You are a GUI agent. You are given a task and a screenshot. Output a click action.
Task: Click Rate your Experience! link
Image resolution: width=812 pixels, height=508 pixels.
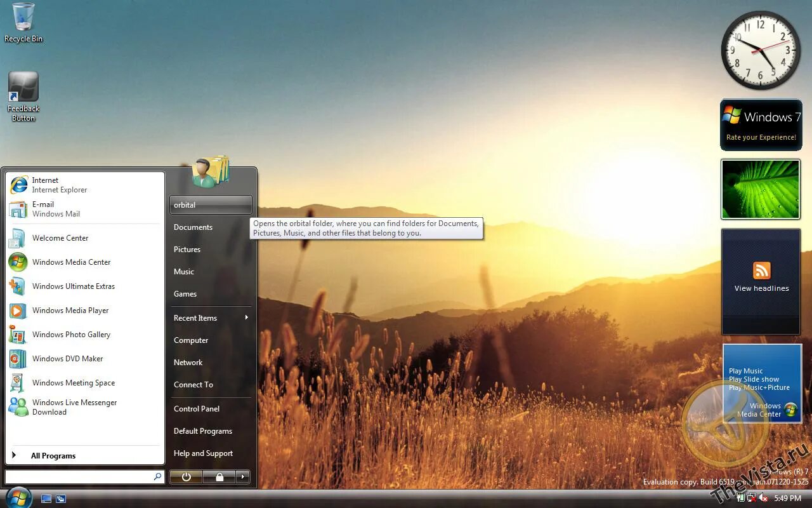761,137
